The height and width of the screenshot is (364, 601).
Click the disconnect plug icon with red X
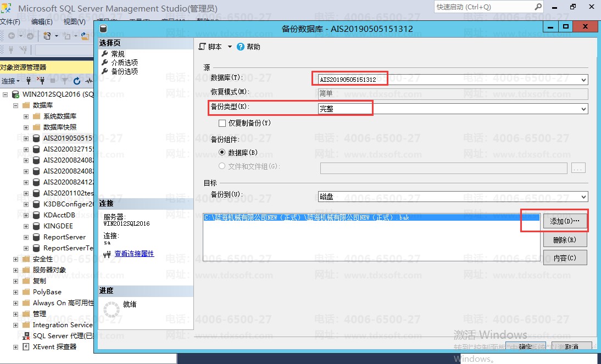click(x=41, y=81)
